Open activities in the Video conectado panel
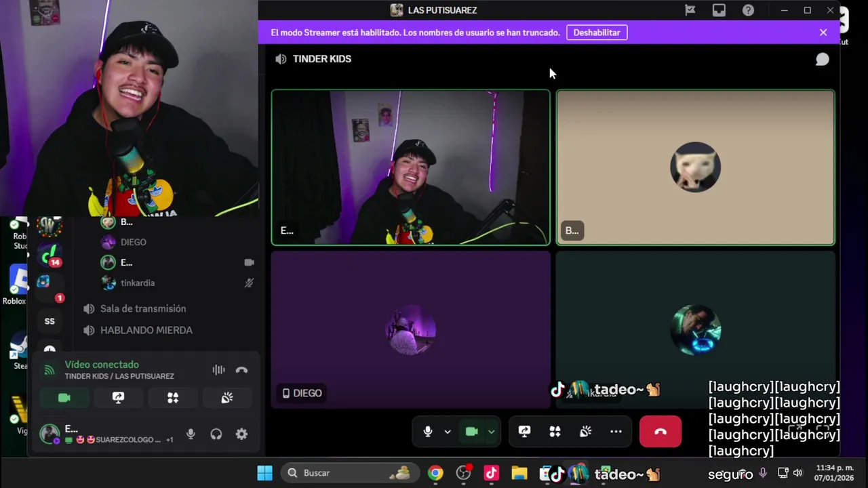The width and height of the screenshot is (868, 488). tap(173, 398)
